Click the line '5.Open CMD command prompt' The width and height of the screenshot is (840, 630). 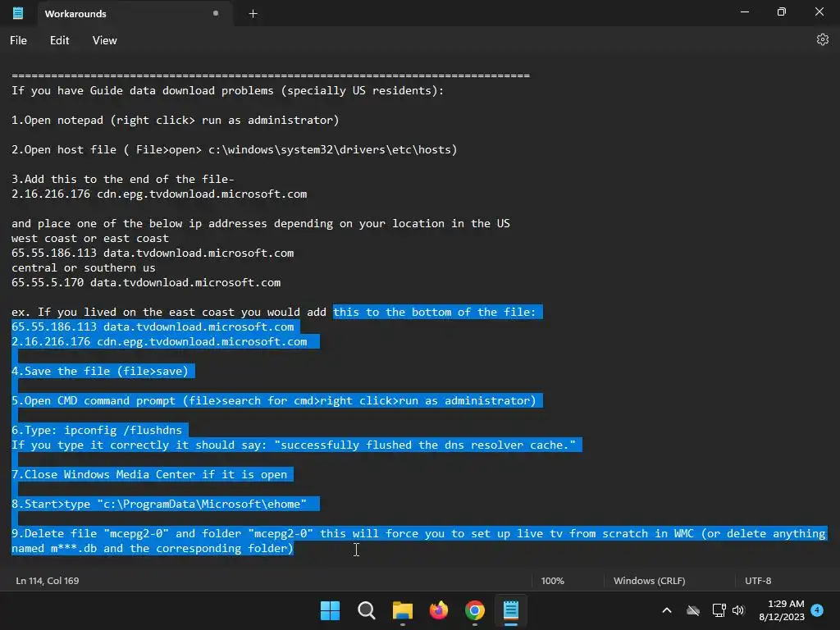274,400
